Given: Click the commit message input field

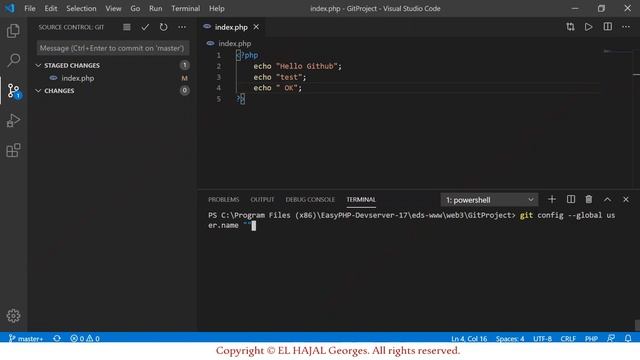Looking at the screenshot, I should click(x=113, y=48).
